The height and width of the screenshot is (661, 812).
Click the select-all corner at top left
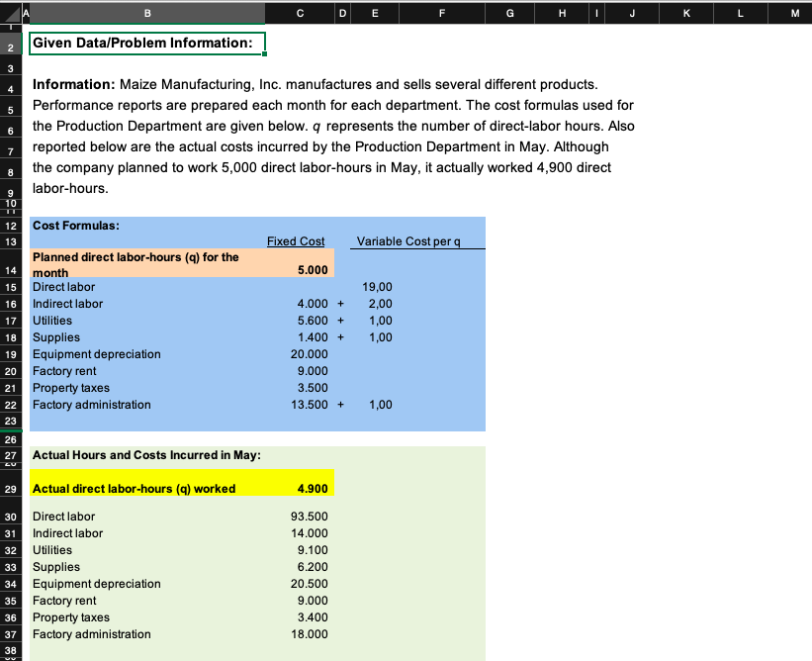pyautogui.click(x=10, y=14)
